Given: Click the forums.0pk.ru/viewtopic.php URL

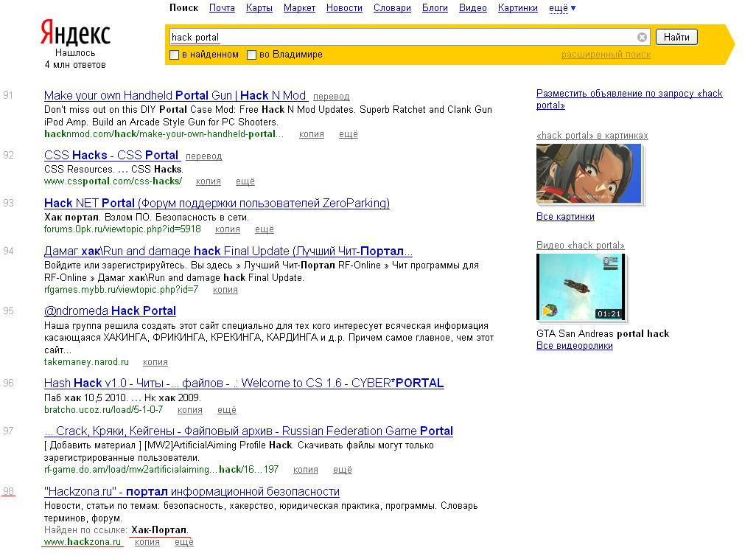Looking at the screenshot, I should [122, 229].
